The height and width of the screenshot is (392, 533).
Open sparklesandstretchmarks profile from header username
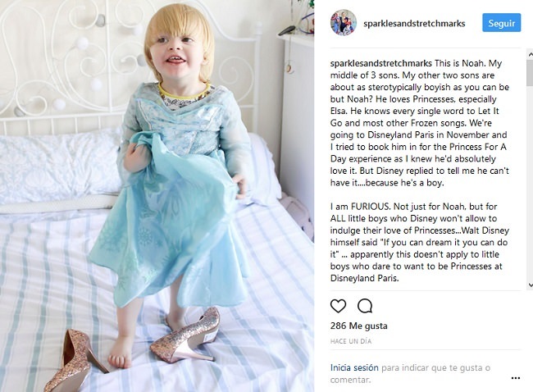pyautogui.click(x=414, y=24)
